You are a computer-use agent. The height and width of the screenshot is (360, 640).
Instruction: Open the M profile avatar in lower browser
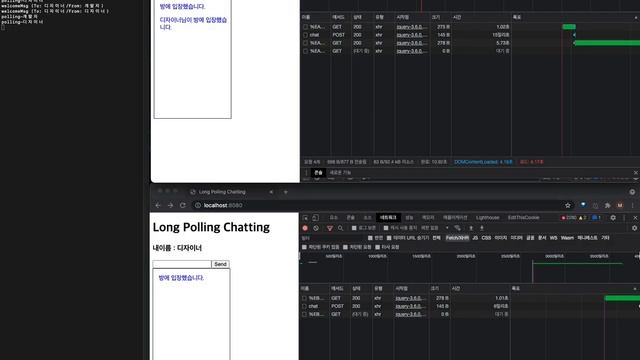tap(620, 205)
